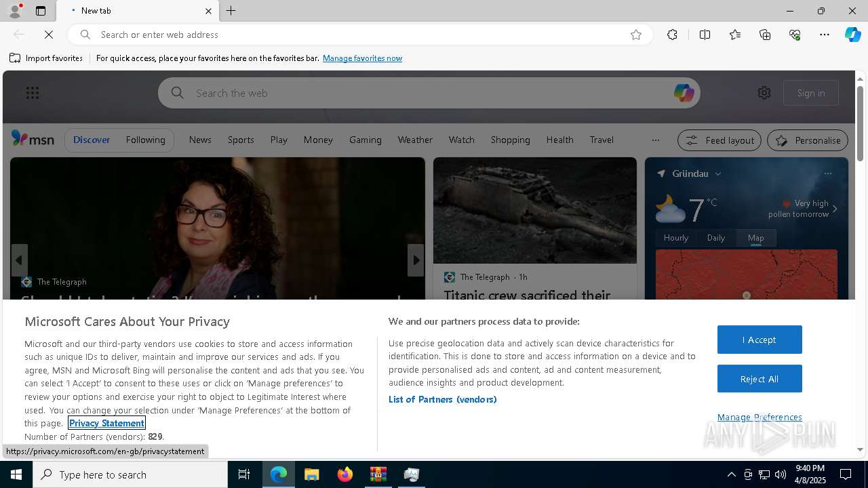The height and width of the screenshot is (488, 868).
Task: Click the page vertical scrollbar
Action: pos(860,123)
